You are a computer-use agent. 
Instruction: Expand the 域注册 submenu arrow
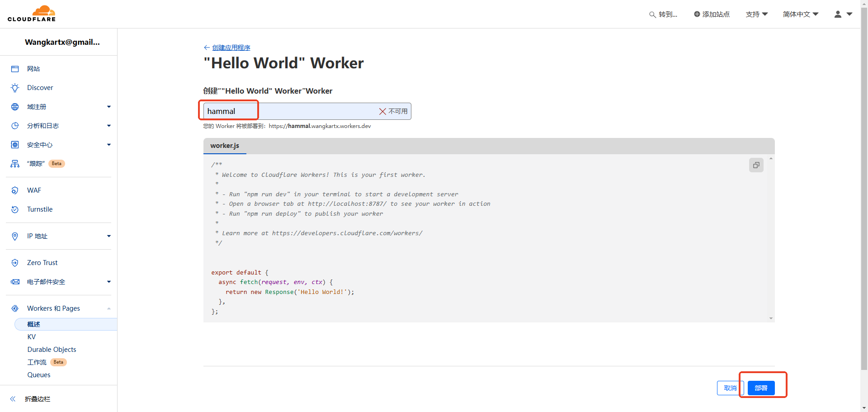(x=109, y=107)
